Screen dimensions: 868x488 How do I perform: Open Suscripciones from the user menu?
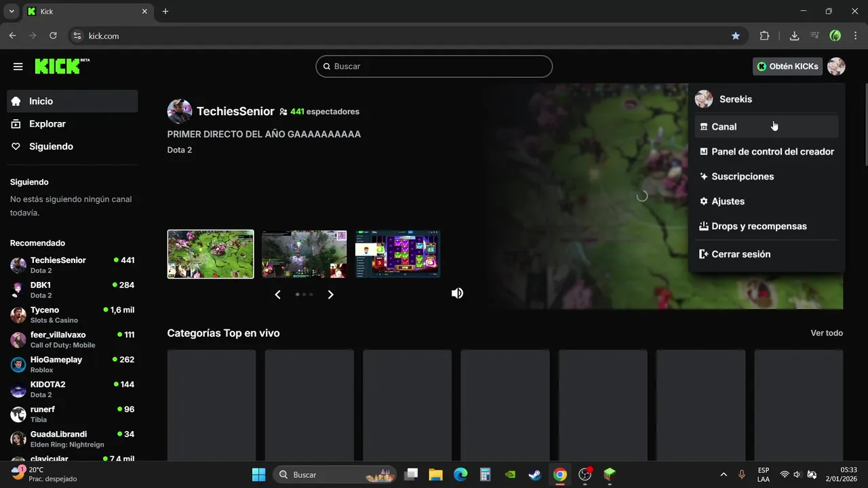click(x=766, y=176)
